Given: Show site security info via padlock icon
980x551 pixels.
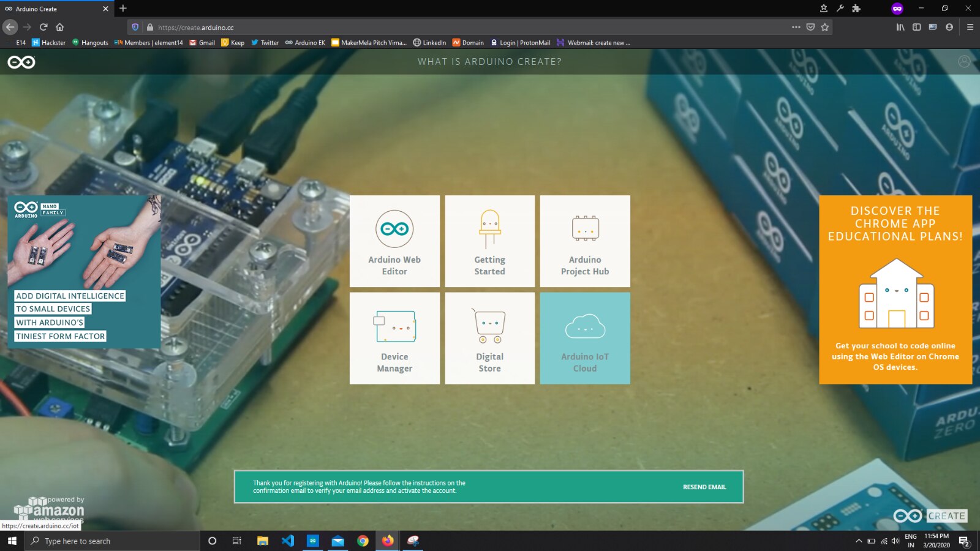Looking at the screenshot, I should pos(150,27).
